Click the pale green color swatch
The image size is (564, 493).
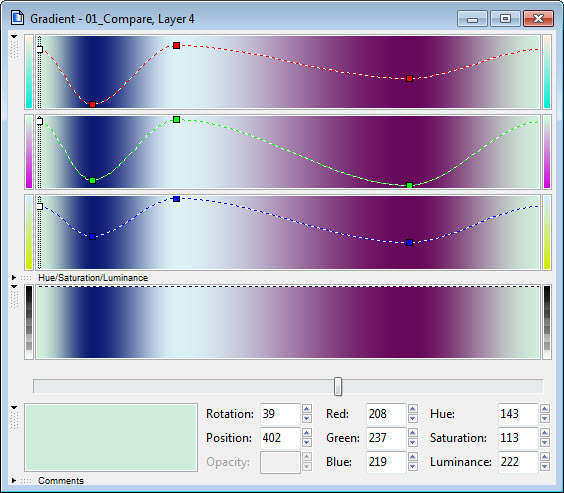click(x=111, y=437)
